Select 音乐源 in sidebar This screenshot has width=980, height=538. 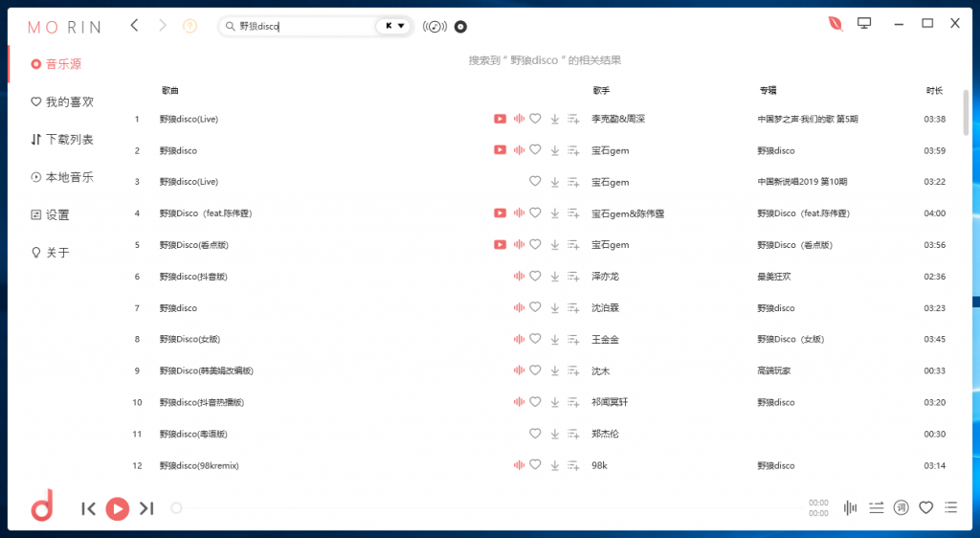[x=56, y=64]
